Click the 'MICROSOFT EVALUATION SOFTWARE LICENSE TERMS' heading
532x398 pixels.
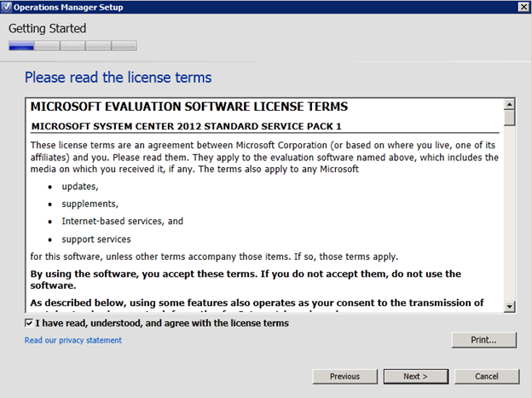(189, 107)
